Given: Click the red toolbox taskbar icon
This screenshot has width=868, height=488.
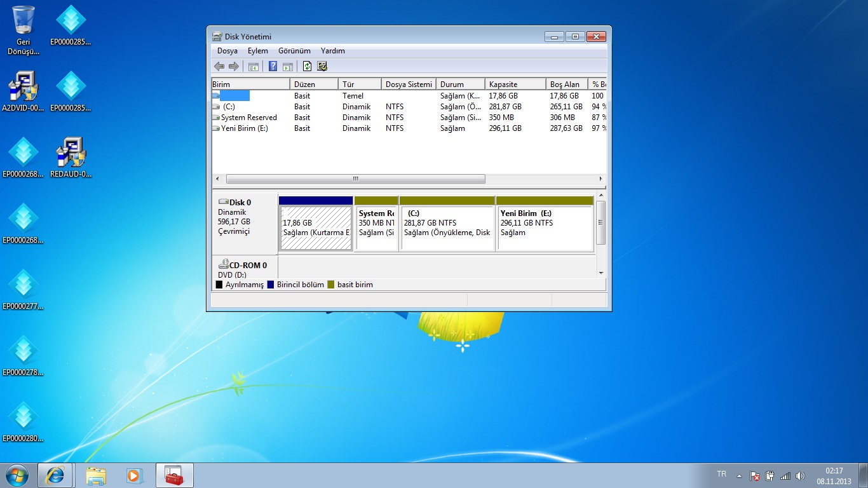Looking at the screenshot, I should [174, 475].
